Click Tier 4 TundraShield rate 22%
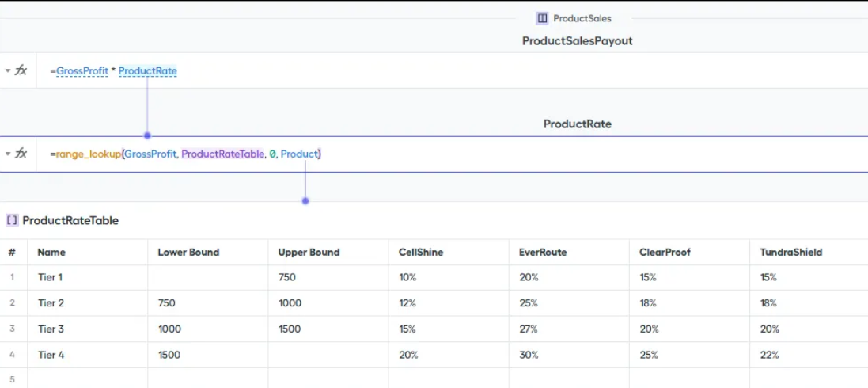Viewport: 868px width, 388px height. 809,355
